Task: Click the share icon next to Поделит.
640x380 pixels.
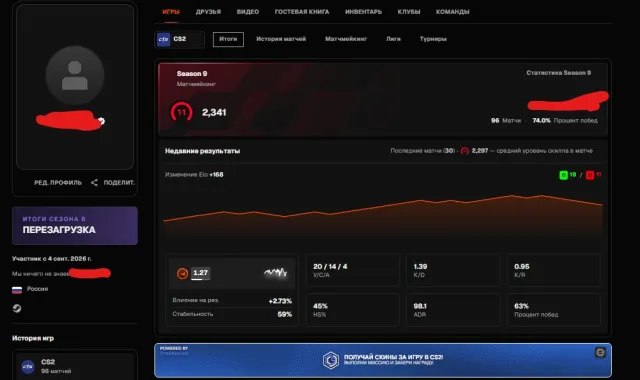Action: (x=94, y=182)
